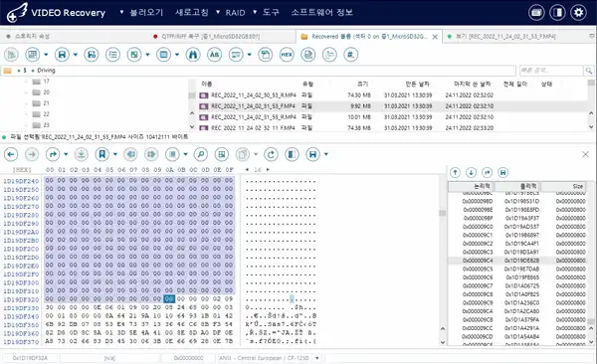Go back with hex viewer left-arrow icon

pos(11,154)
